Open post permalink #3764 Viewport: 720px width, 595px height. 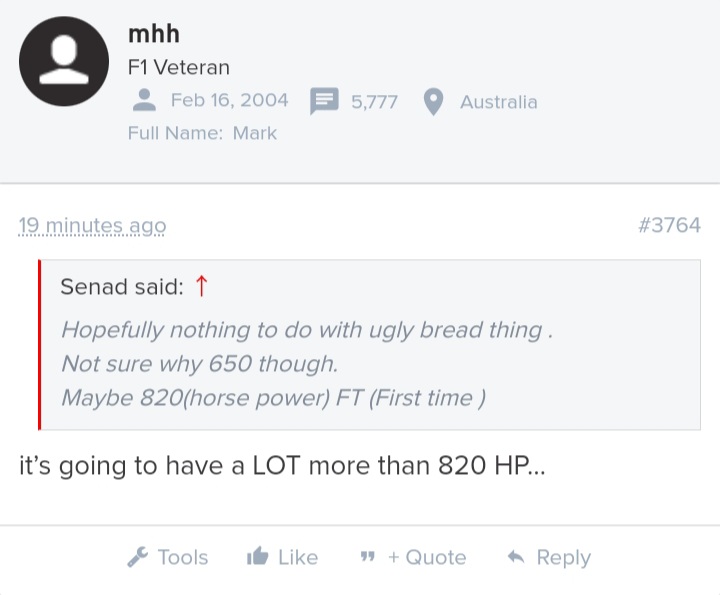669,225
